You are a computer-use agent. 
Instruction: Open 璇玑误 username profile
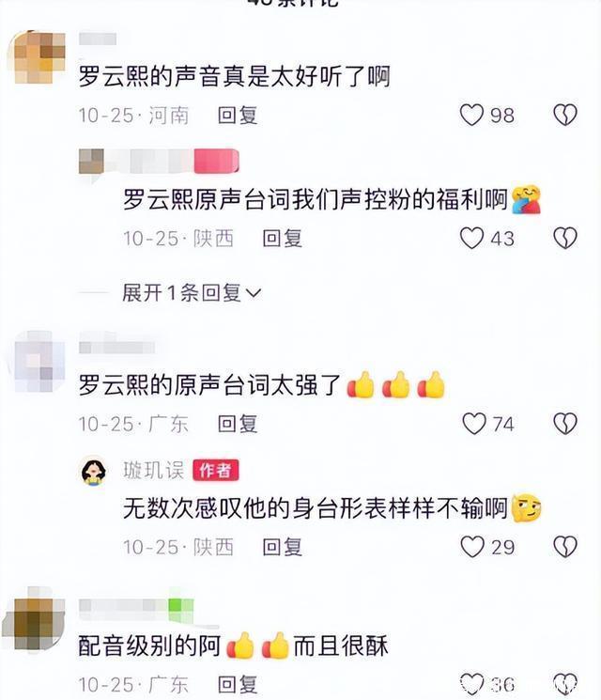pos(153,470)
